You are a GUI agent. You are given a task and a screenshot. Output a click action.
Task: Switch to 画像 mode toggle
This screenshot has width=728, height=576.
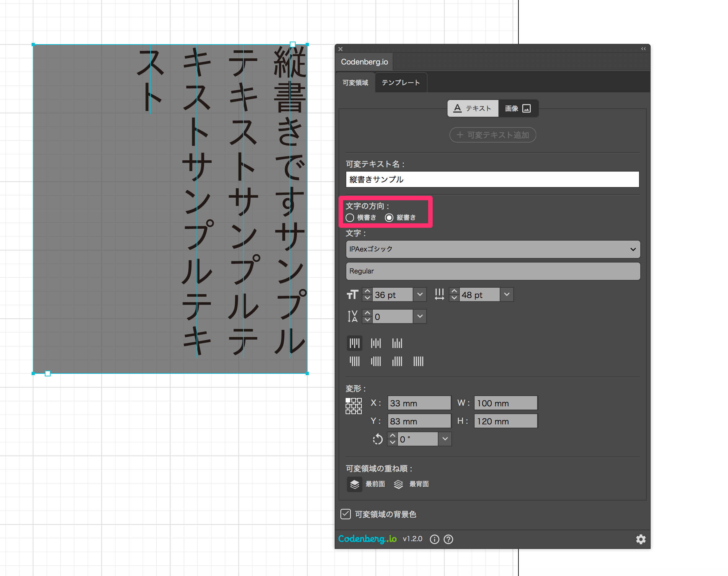point(518,108)
